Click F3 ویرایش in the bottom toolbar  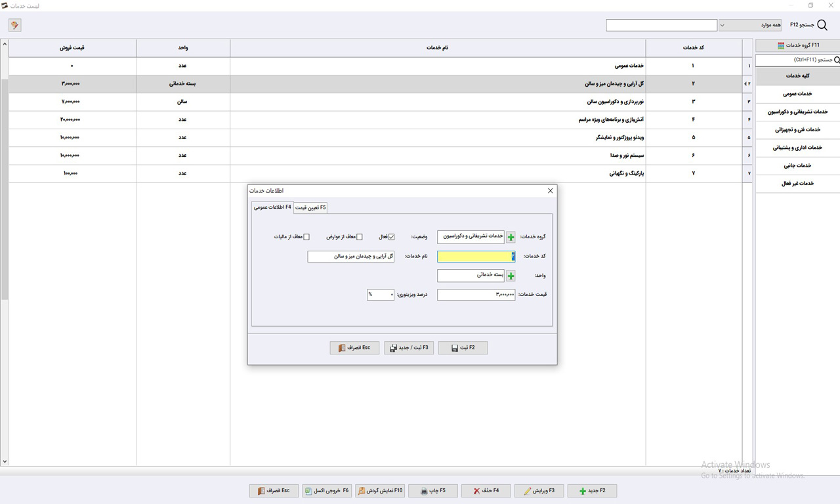pos(539,491)
